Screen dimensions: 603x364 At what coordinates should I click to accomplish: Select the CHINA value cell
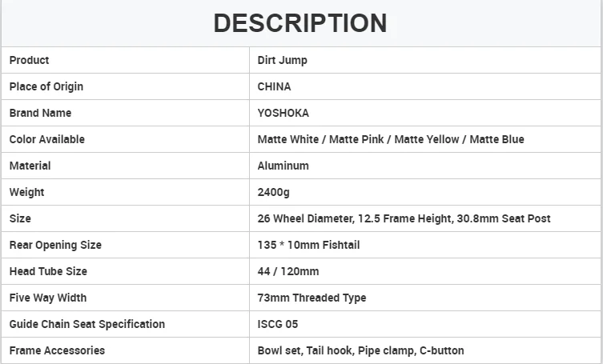pos(274,86)
